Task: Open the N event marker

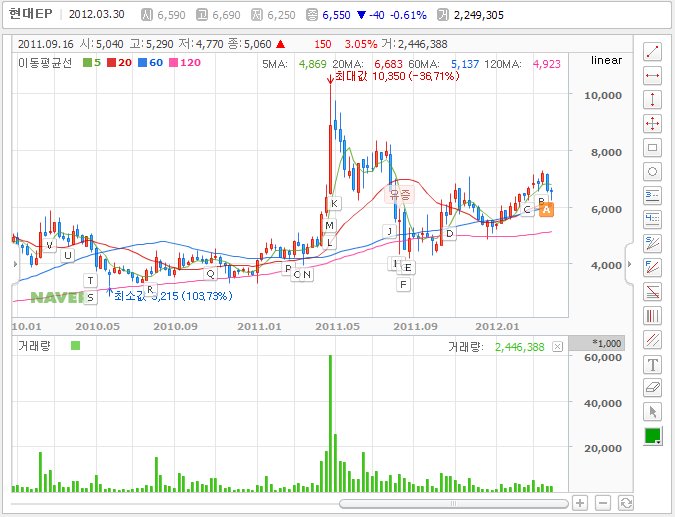Action: coord(307,275)
